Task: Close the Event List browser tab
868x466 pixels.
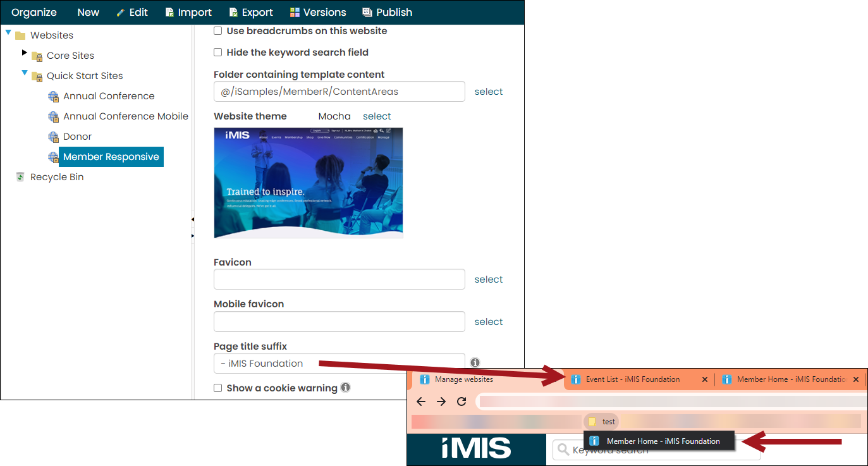Action: 705,379
